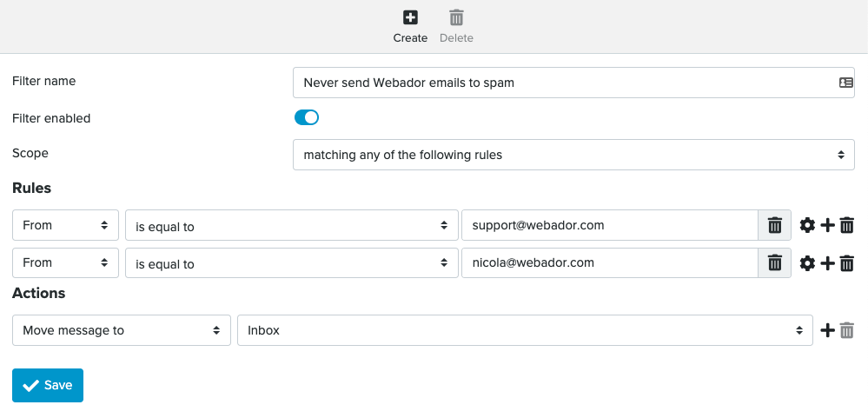Open gear settings for nicola@webador.com rule
The width and height of the screenshot is (868, 418).
coord(808,264)
